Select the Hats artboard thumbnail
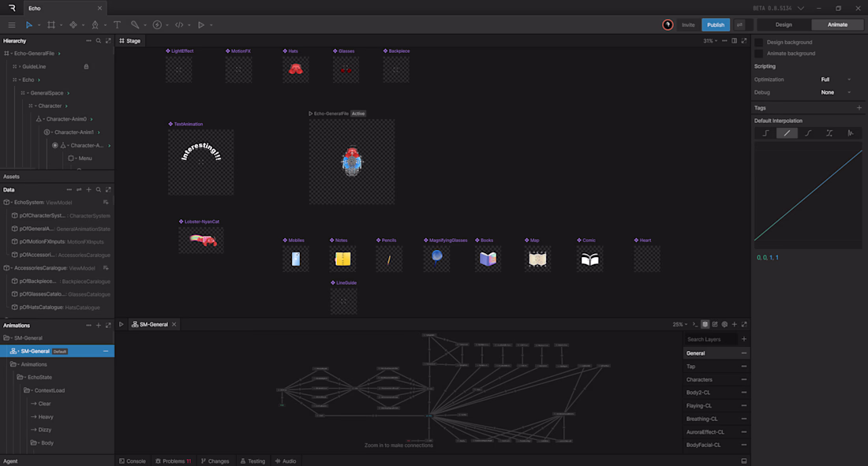The image size is (868, 466). pyautogui.click(x=296, y=69)
